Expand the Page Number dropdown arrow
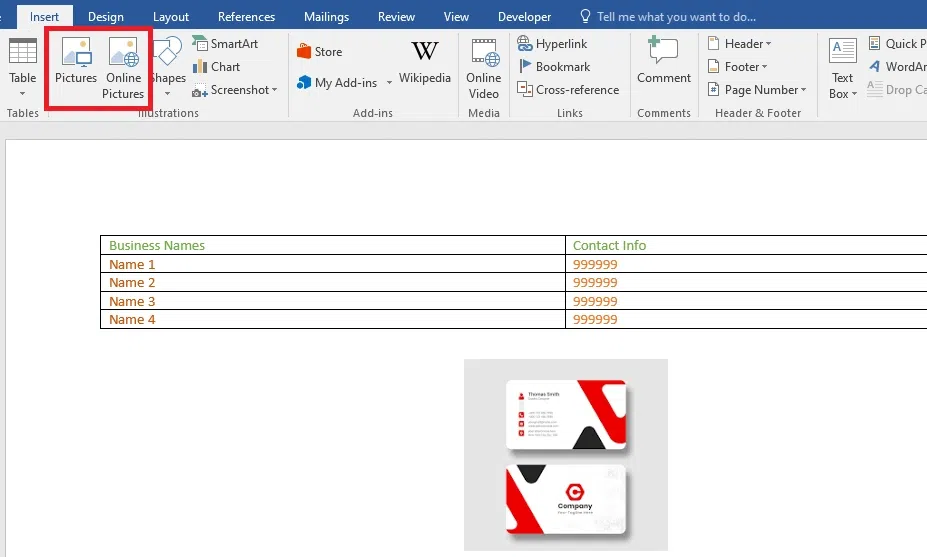The image size is (927, 557). (x=803, y=90)
